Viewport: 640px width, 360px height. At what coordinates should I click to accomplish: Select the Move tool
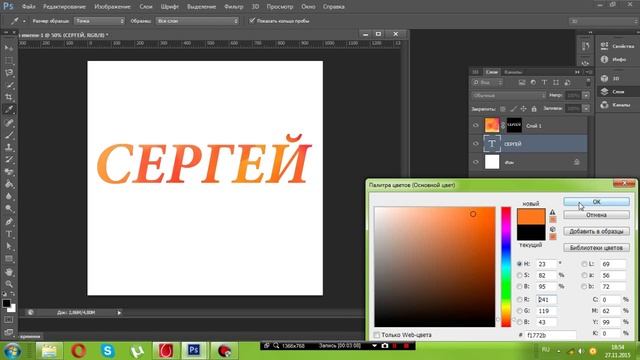click(9, 48)
